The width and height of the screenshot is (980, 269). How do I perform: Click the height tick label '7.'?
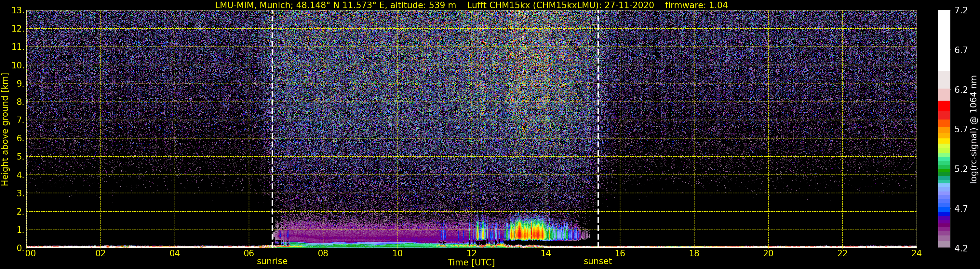pos(20,120)
